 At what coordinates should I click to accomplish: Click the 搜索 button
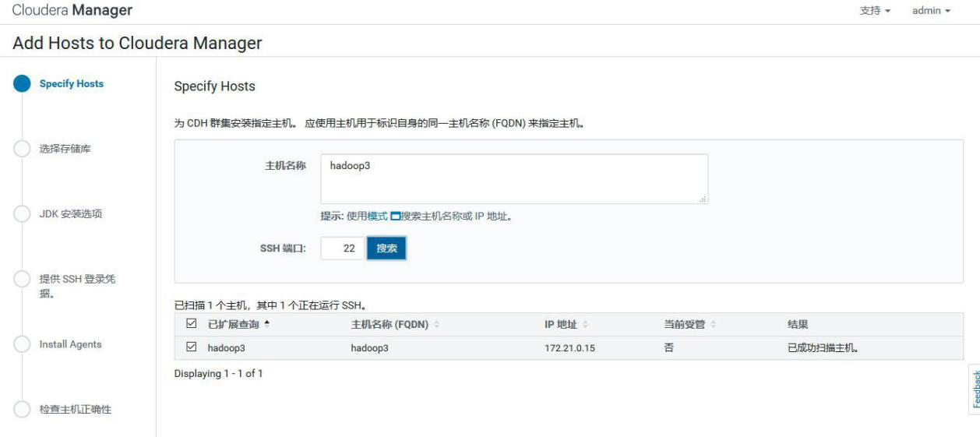[387, 248]
